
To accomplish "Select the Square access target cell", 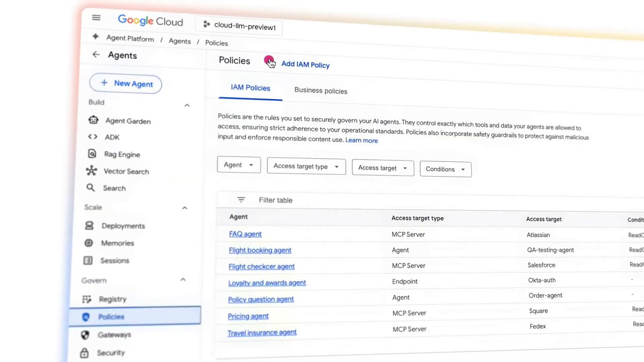I will point(538,311).
